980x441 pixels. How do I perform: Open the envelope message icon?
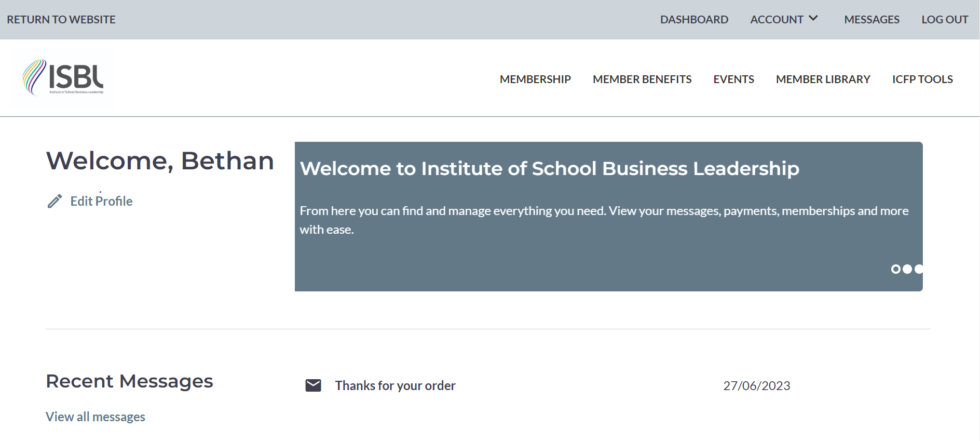click(313, 385)
